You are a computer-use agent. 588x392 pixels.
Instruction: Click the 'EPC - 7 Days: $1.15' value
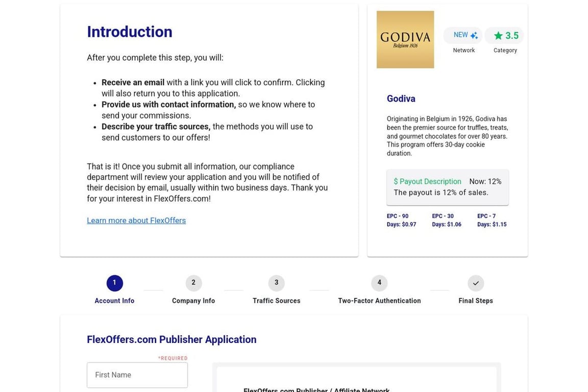coord(492,220)
